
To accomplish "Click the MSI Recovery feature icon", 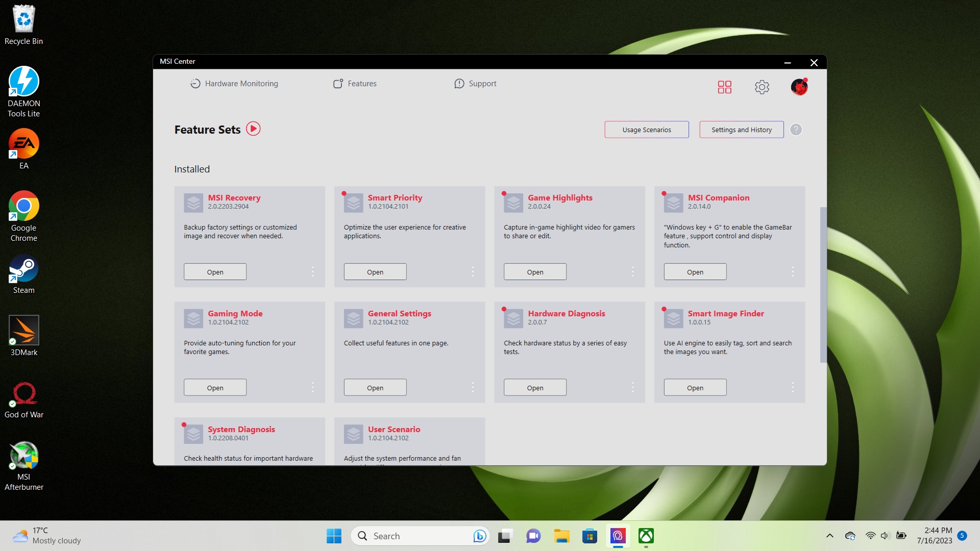I will tap(193, 203).
